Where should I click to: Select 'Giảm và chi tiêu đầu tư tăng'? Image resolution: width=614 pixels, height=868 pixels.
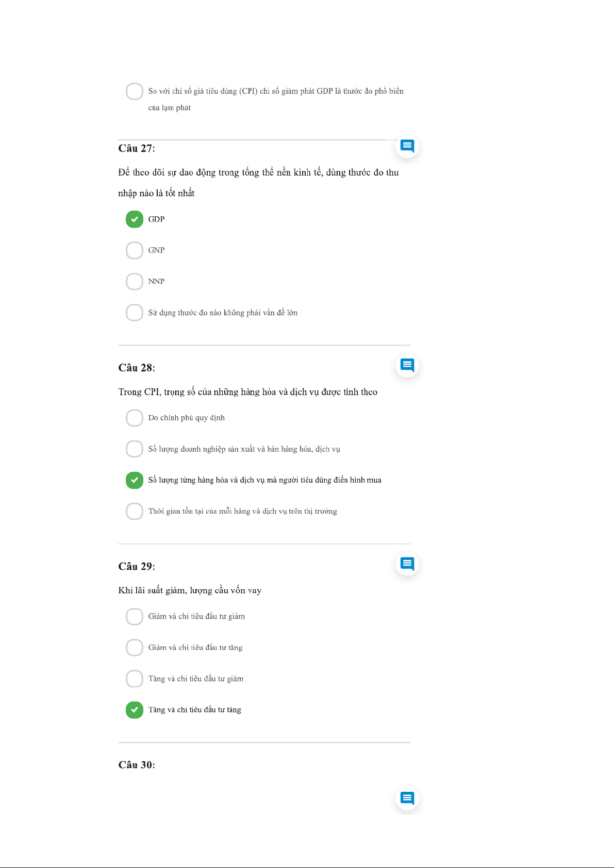135,648
